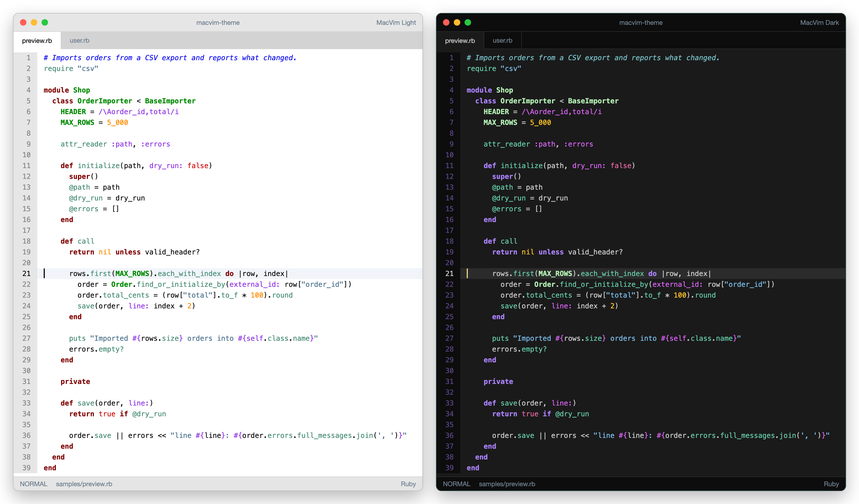Image resolution: width=859 pixels, height=504 pixels.
Task: Click 'private' keyword in the Dark window
Action: (498, 382)
